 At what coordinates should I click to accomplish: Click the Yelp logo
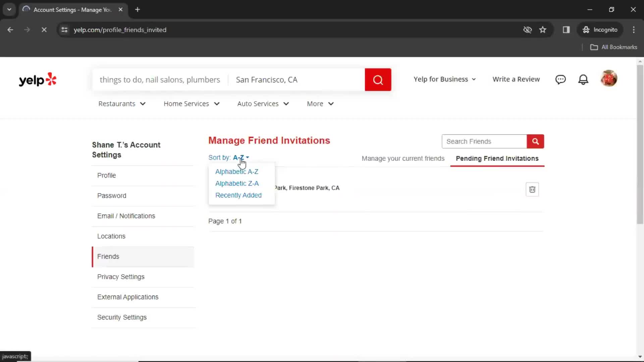click(x=38, y=79)
